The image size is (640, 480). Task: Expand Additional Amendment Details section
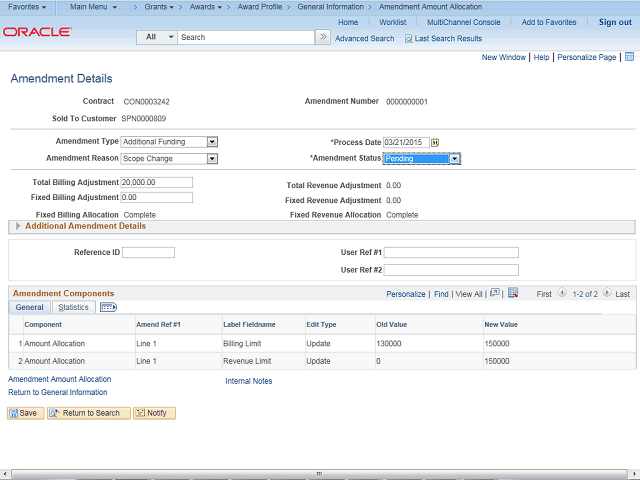tap(18, 226)
